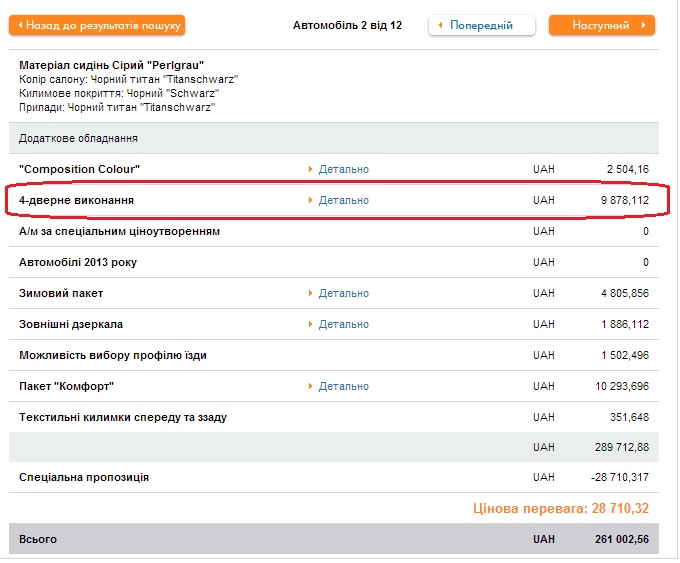The height and width of the screenshot is (563, 680).
Task: Open Детально link for 4-дверне виконання
Action: coord(343,200)
